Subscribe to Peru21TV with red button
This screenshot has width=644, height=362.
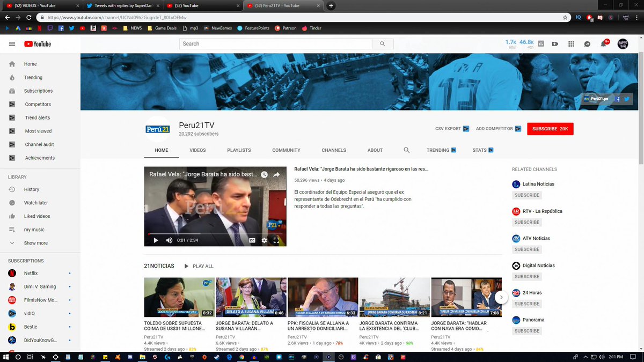point(550,129)
